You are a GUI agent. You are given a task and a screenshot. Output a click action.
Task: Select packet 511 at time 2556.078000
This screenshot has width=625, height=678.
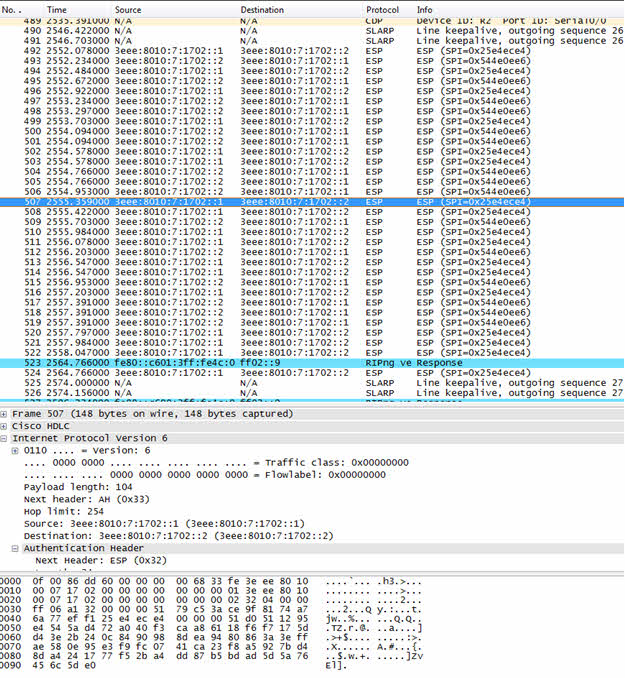click(312, 242)
